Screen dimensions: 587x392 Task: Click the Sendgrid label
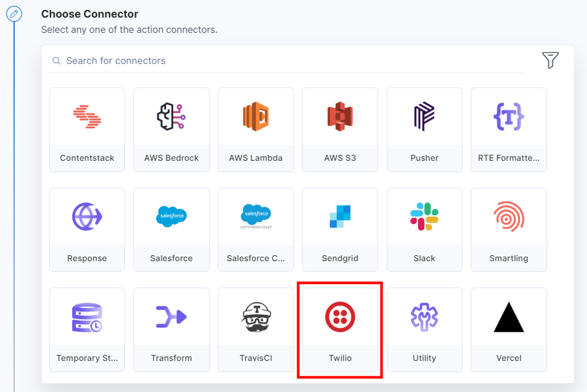coord(340,258)
